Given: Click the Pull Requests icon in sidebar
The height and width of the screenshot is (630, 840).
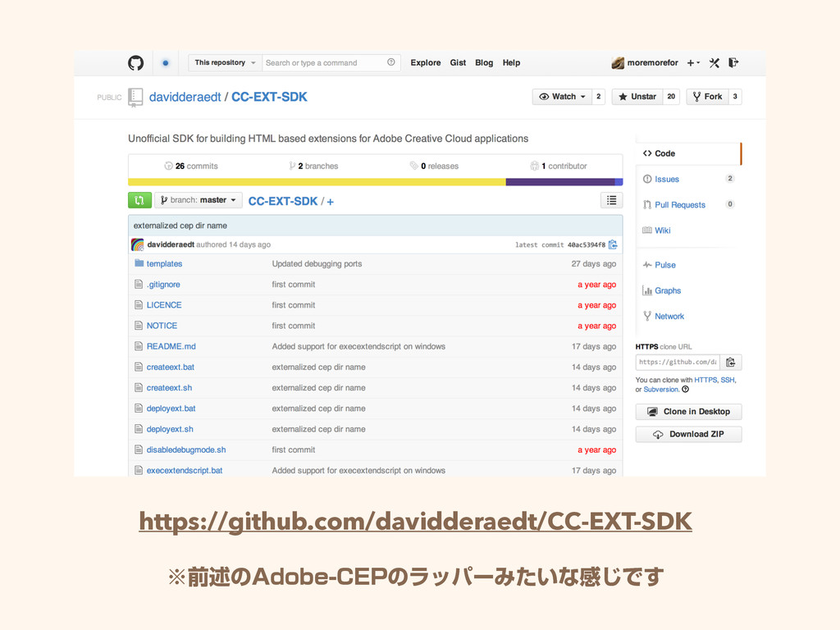Looking at the screenshot, I should pos(647,204).
